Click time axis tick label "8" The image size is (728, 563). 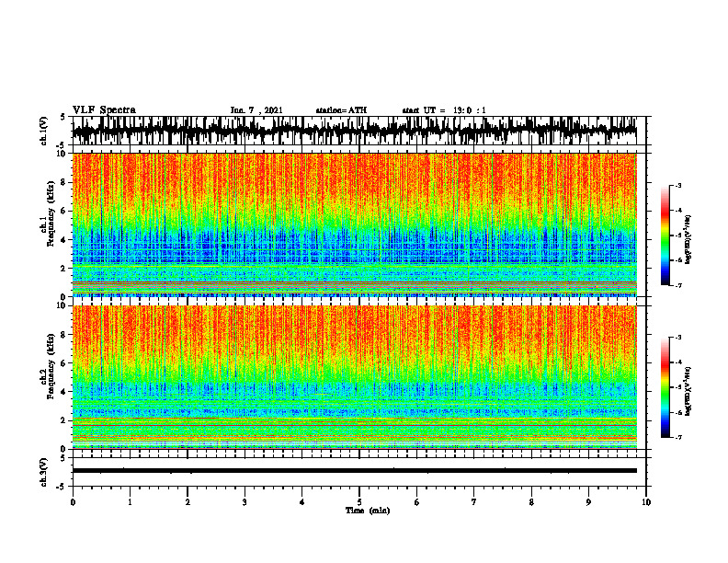coord(531,502)
